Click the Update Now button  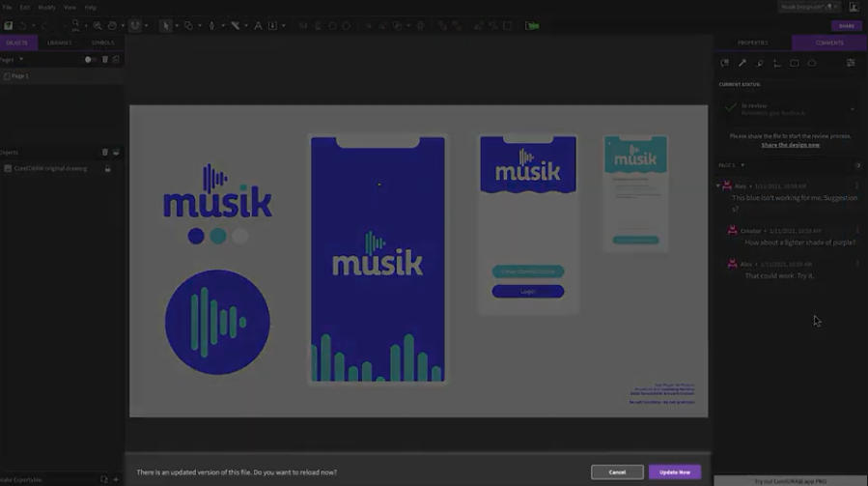(674, 472)
